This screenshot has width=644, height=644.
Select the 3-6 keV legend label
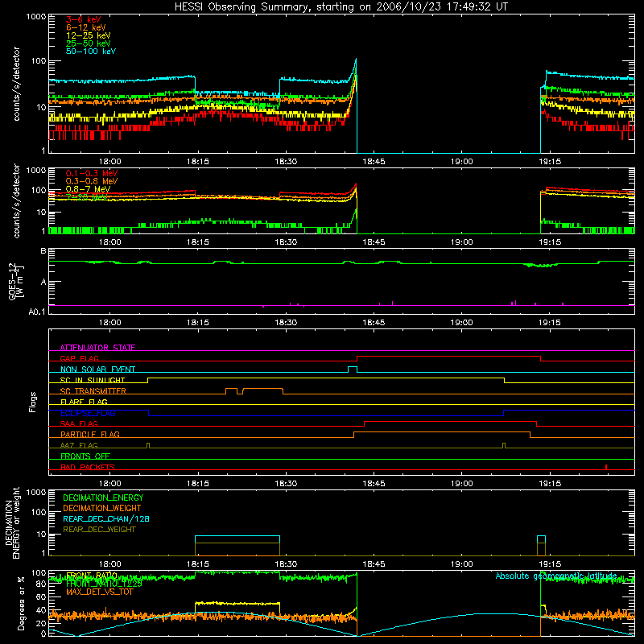84,19
